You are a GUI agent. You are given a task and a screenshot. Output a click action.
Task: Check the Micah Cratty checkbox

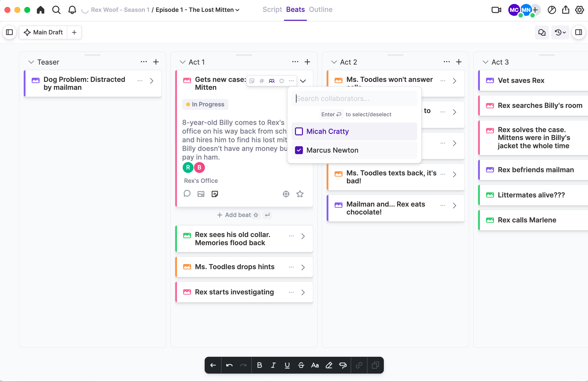coord(299,131)
